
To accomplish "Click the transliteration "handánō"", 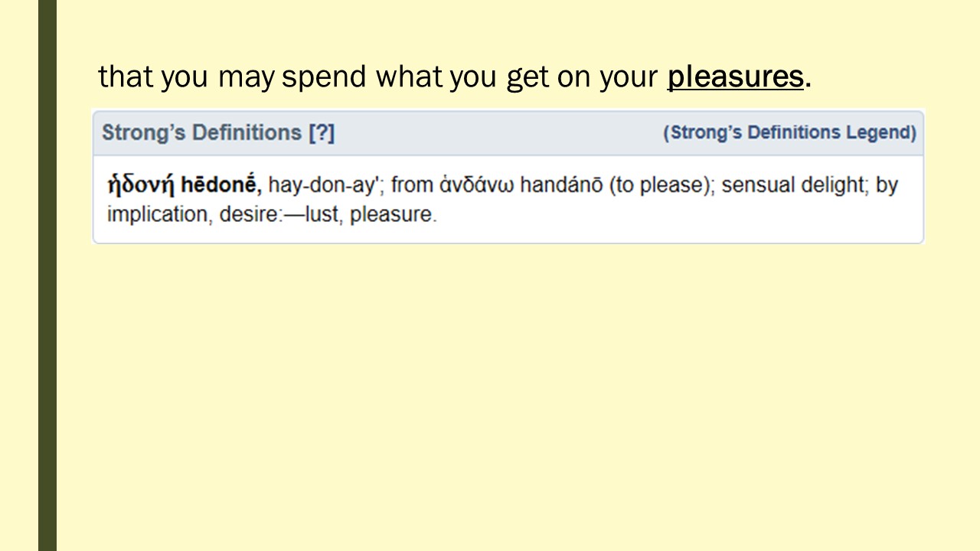I will (561, 186).
